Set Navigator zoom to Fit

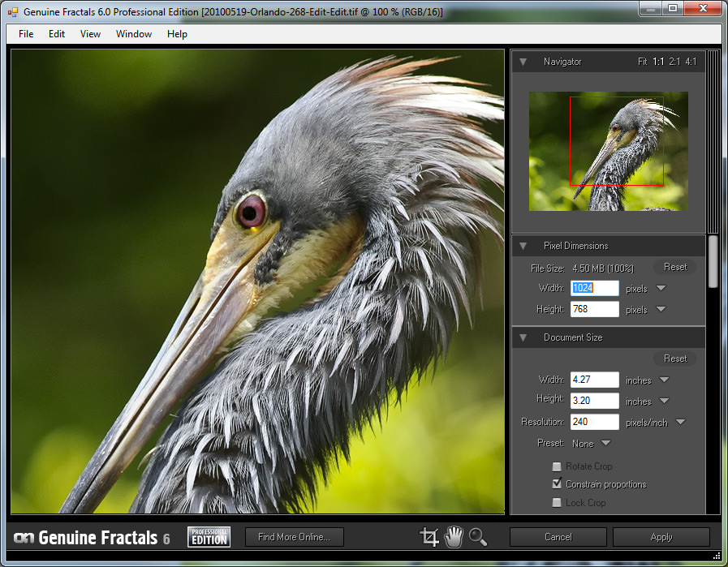coord(643,62)
